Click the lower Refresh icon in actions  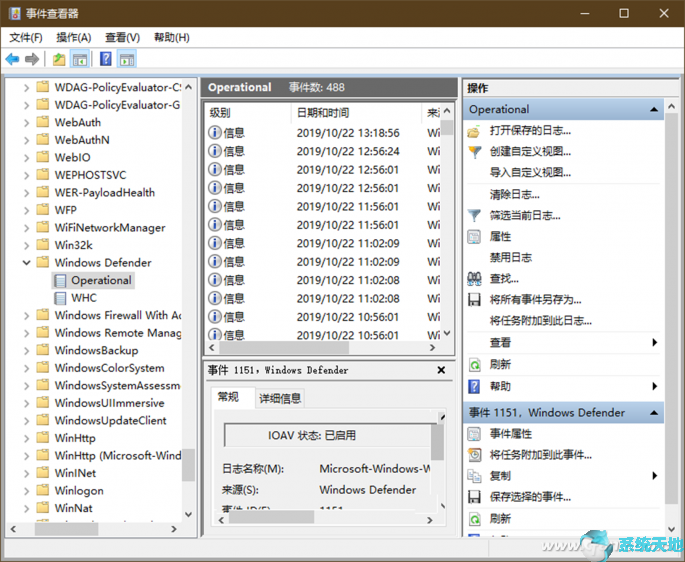pyautogui.click(x=474, y=519)
